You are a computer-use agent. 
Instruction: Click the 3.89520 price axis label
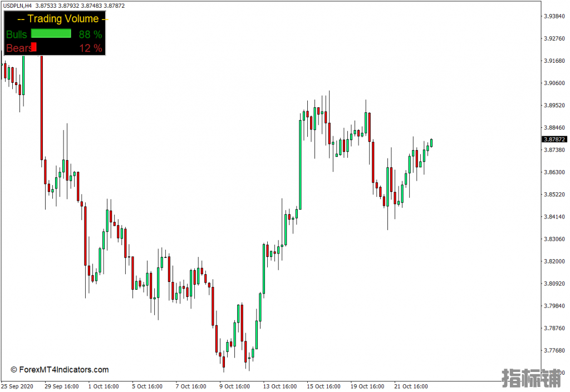tap(554, 105)
